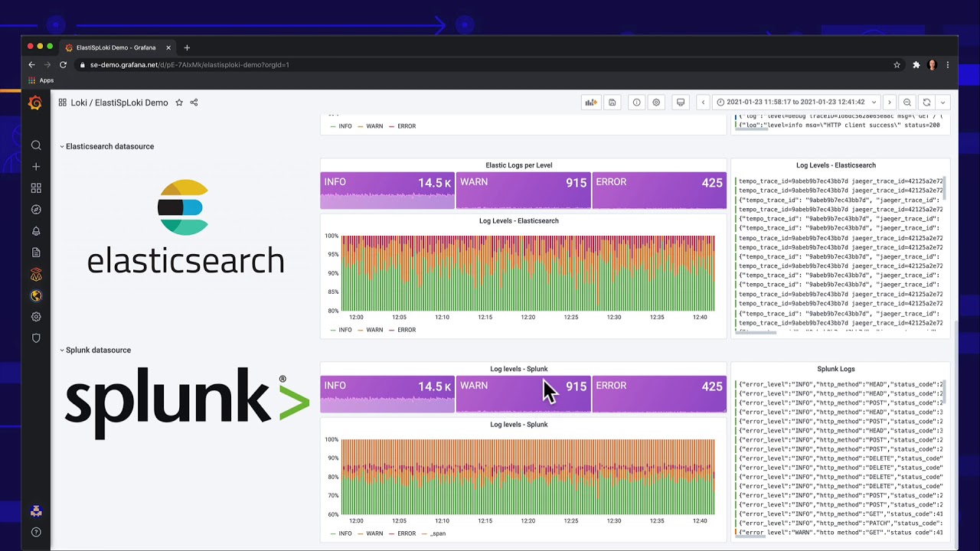
Task: Open the time range picker
Action: [x=796, y=103]
